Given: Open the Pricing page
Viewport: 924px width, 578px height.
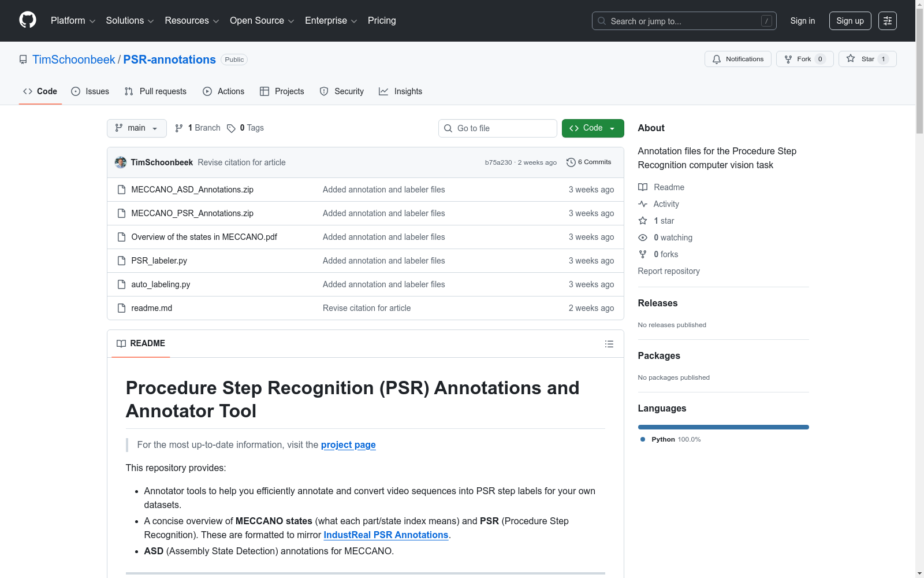Looking at the screenshot, I should click(382, 21).
